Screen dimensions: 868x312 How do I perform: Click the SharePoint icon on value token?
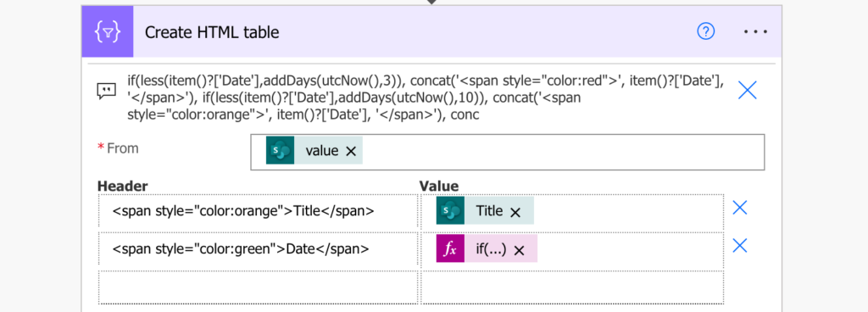[x=280, y=150]
